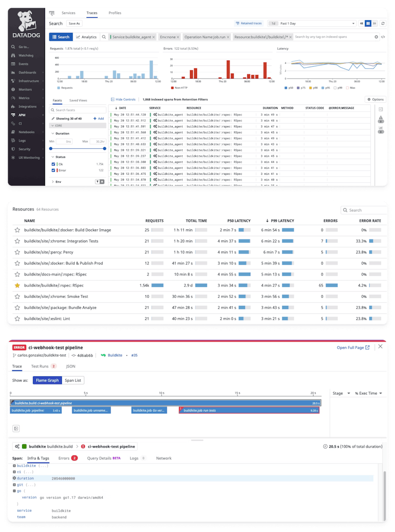Click Hide Controls
This screenshot has height=532, width=395.
point(123,99)
